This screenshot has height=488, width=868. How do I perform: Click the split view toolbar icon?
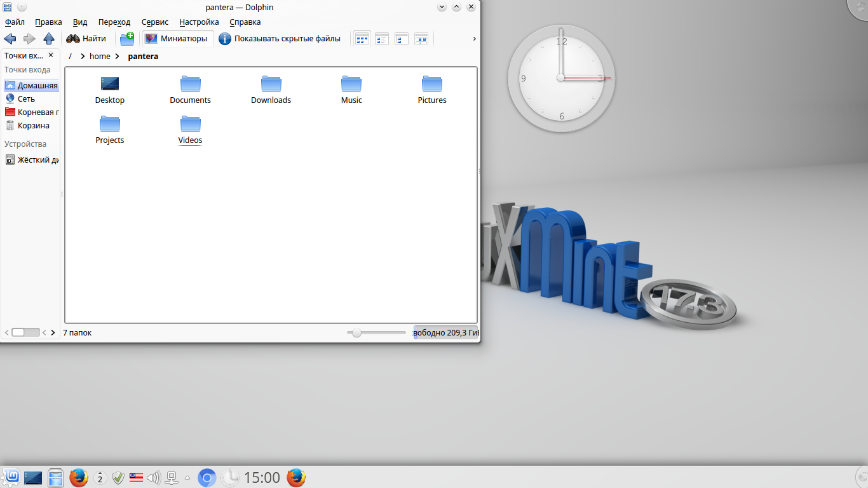pyautogui.click(x=421, y=39)
